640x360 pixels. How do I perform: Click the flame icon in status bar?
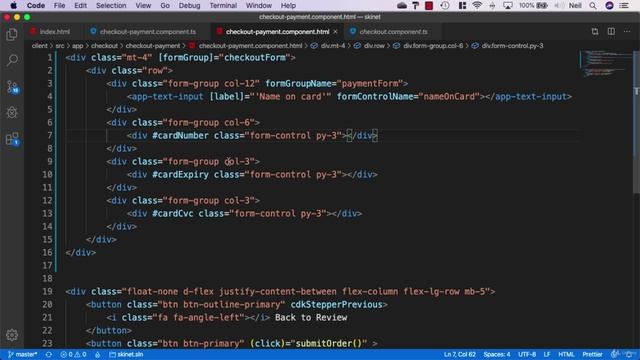click(98, 354)
